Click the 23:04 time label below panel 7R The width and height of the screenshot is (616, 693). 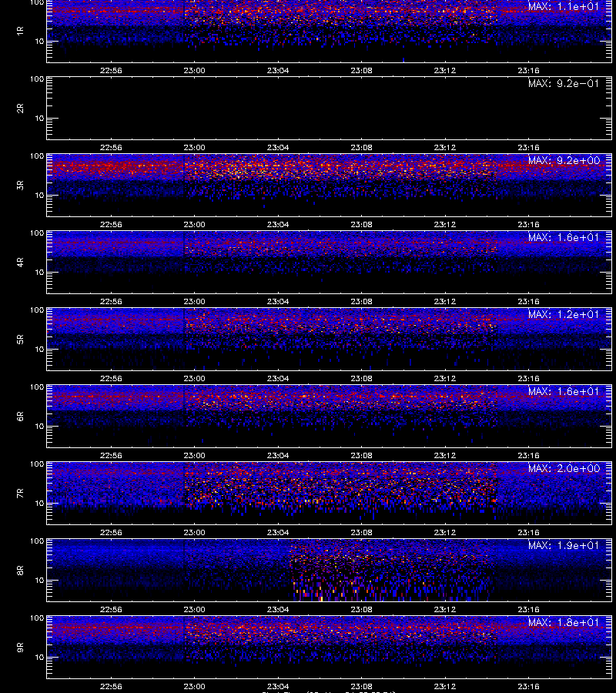click(278, 533)
